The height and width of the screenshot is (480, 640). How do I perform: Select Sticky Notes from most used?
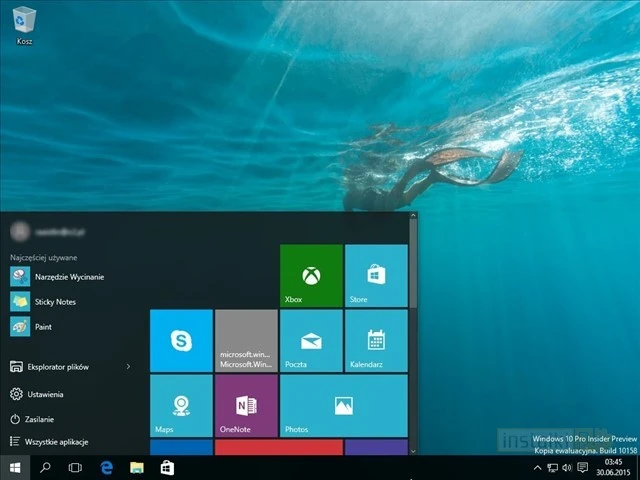click(54, 301)
